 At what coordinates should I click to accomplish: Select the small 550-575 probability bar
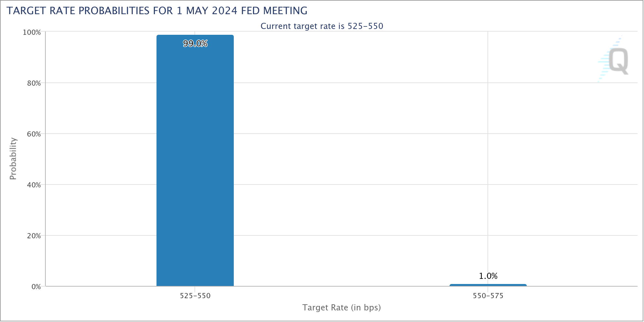[488, 285]
